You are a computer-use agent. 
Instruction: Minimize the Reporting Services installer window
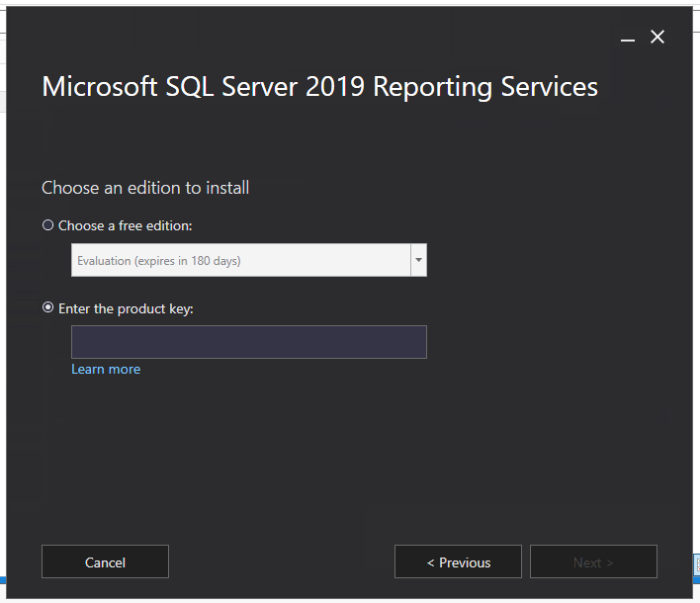(627, 38)
